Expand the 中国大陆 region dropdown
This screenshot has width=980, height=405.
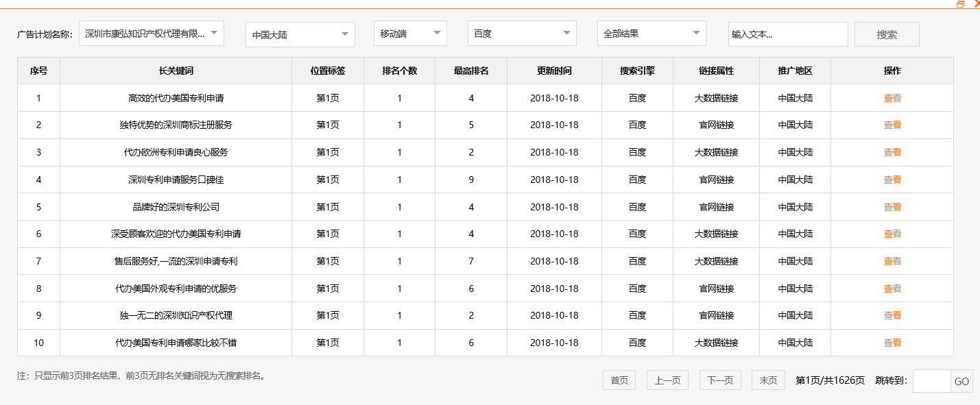click(x=300, y=33)
